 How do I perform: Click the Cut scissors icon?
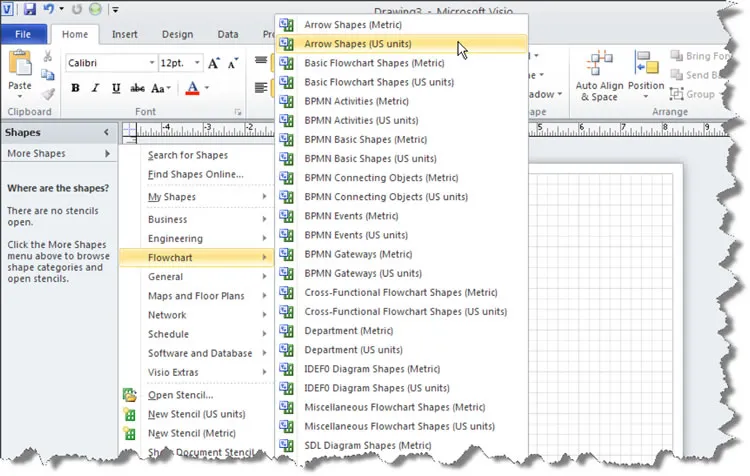pos(48,56)
